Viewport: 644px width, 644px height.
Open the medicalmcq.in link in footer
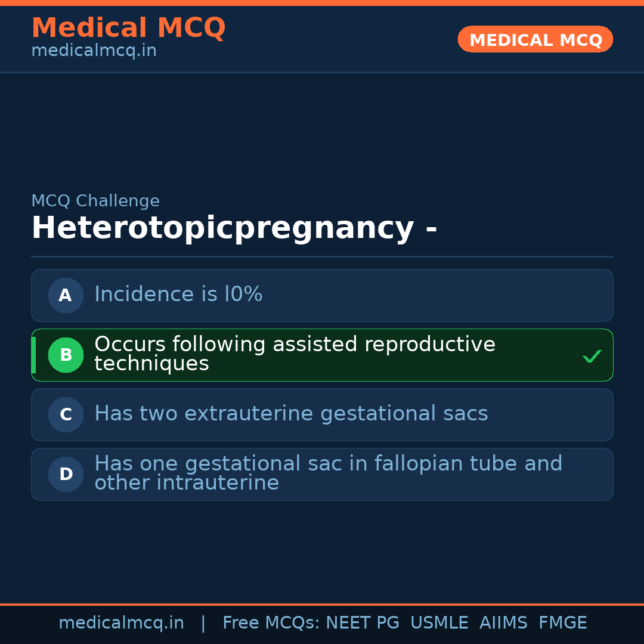pyautogui.click(x=121, y=623)
